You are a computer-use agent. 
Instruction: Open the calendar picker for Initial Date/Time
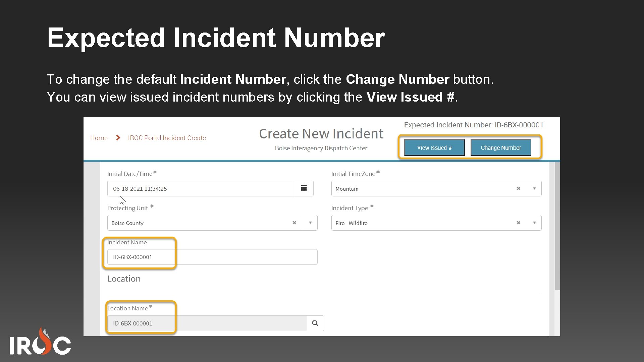pos(304,188)
